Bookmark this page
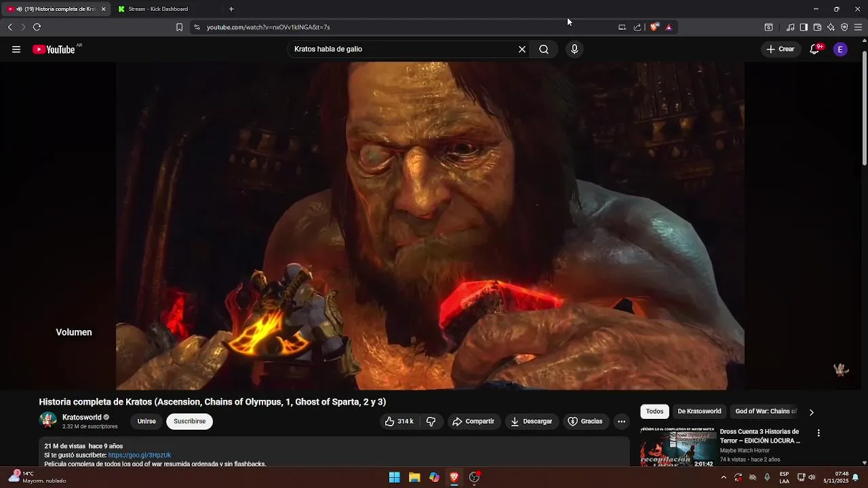The width and height of the screenshot is (868, 488). tap(179, 27)
